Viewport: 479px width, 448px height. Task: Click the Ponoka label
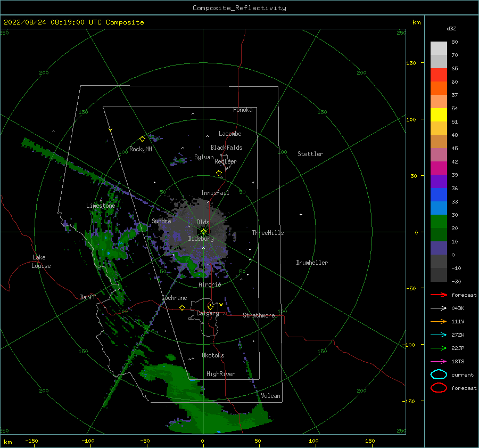click(243, 110)
